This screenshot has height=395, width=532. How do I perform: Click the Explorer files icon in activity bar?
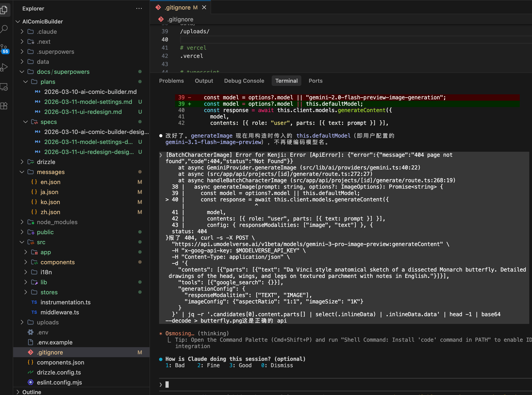coord(4,10)
